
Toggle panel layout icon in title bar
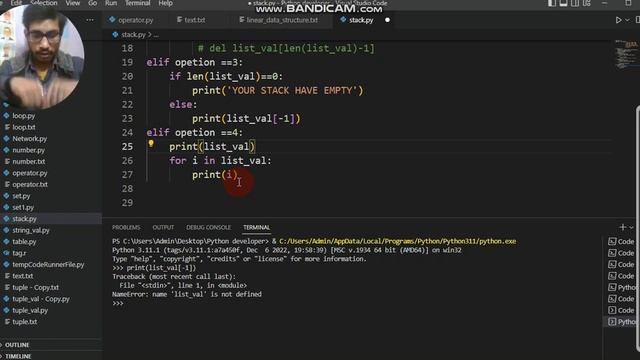click(x=563, y=3)
